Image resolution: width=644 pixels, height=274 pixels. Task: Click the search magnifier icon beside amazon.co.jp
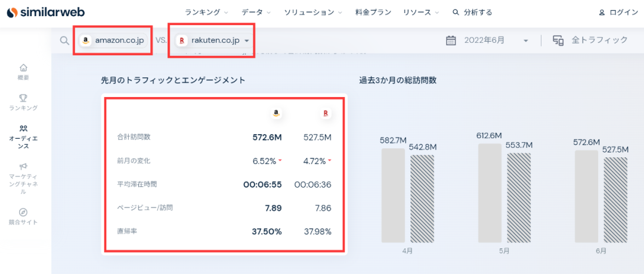[64, 41]
